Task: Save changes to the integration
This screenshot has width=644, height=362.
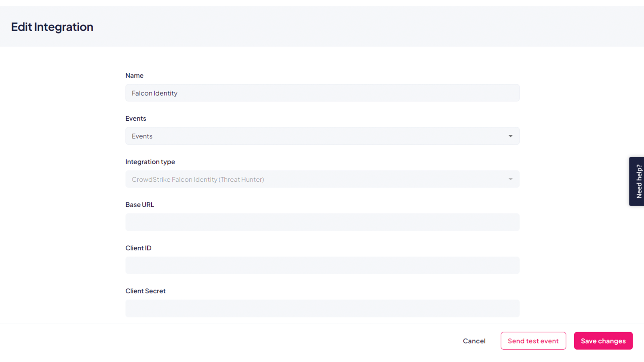Action: [603, 341]
